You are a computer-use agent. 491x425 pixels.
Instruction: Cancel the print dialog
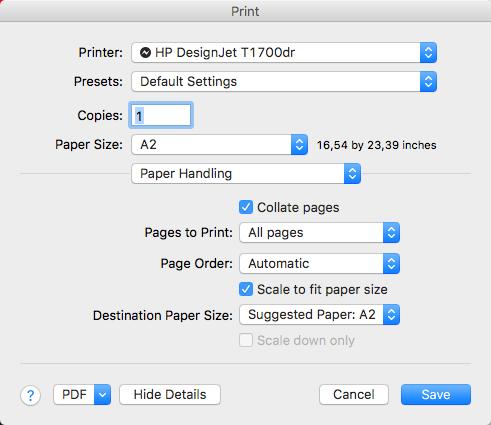coord(354,395)
